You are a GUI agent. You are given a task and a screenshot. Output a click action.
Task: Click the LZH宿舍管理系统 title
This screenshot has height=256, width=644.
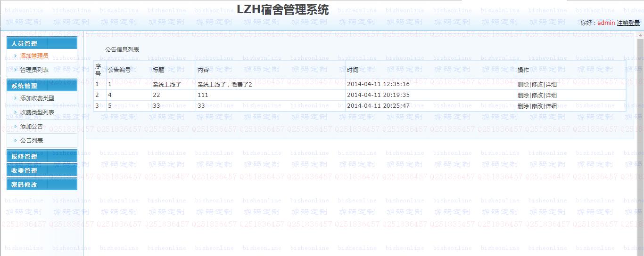(283, 9)
